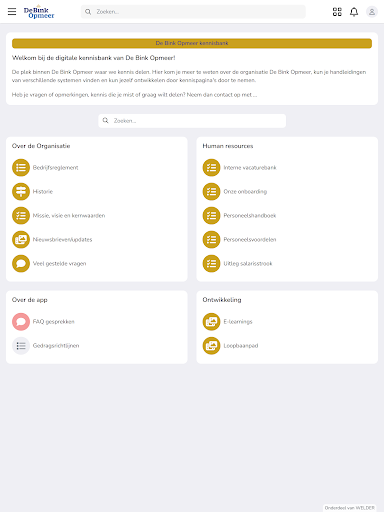
Task: Open the Interne vacaturebank link
Action: pos(250,168)
